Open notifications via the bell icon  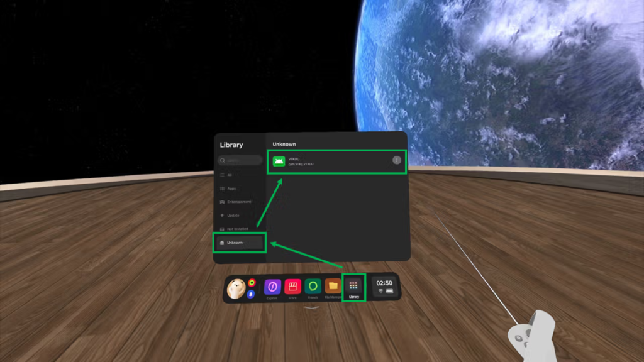(251, 293)
